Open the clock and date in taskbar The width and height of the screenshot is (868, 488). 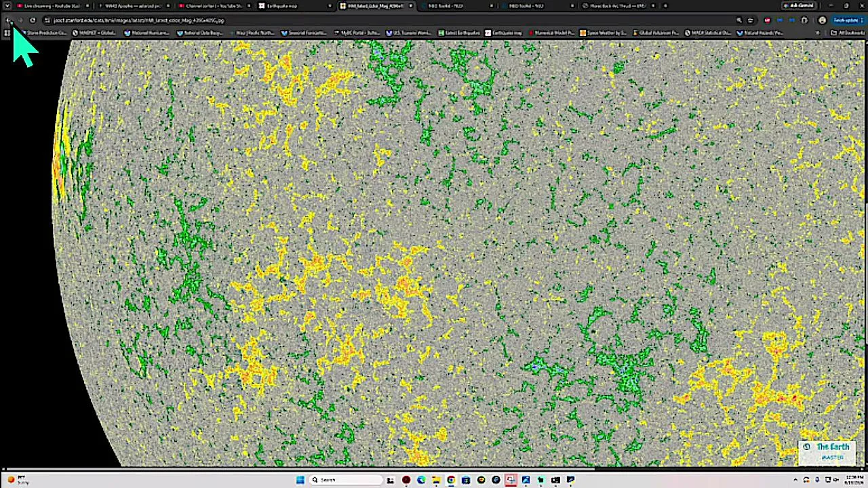click(x=854, y=480)
